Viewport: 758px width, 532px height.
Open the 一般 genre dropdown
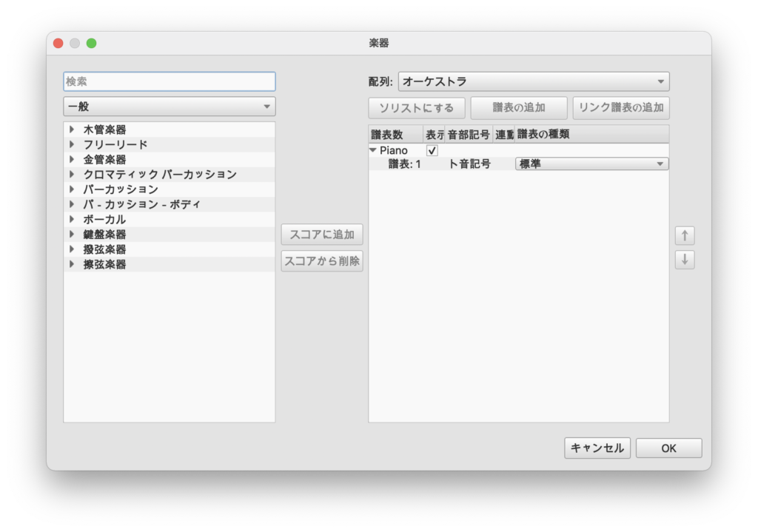pos(170,107)
